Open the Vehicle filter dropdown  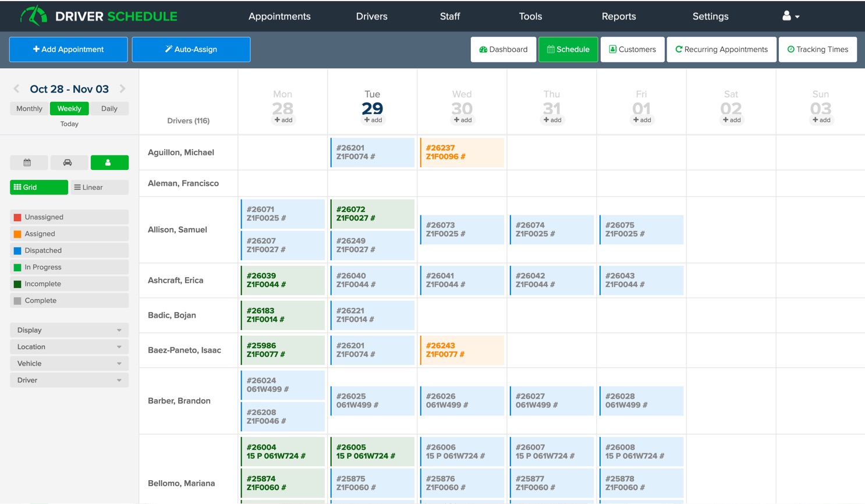[69, 364]
